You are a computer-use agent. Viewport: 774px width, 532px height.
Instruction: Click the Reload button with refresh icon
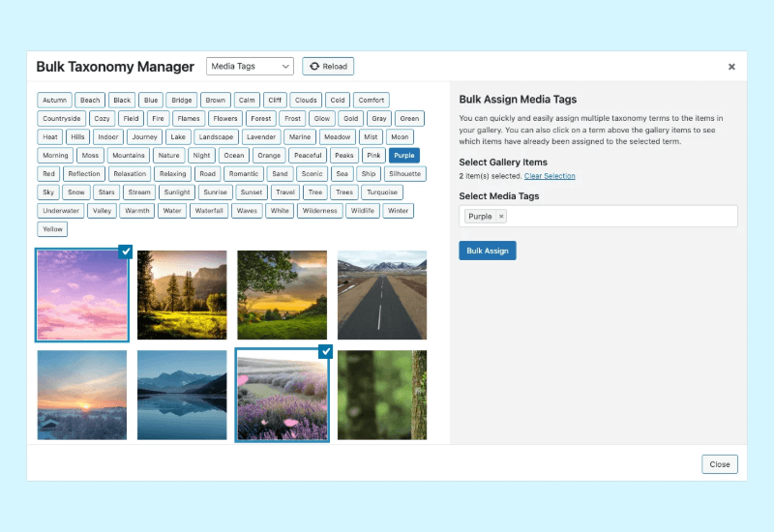coord(328,66)
